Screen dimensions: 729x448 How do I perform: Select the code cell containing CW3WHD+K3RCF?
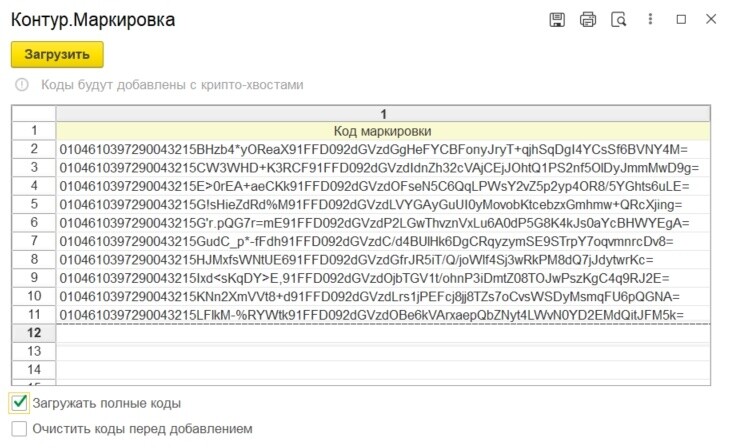(383, 168)
